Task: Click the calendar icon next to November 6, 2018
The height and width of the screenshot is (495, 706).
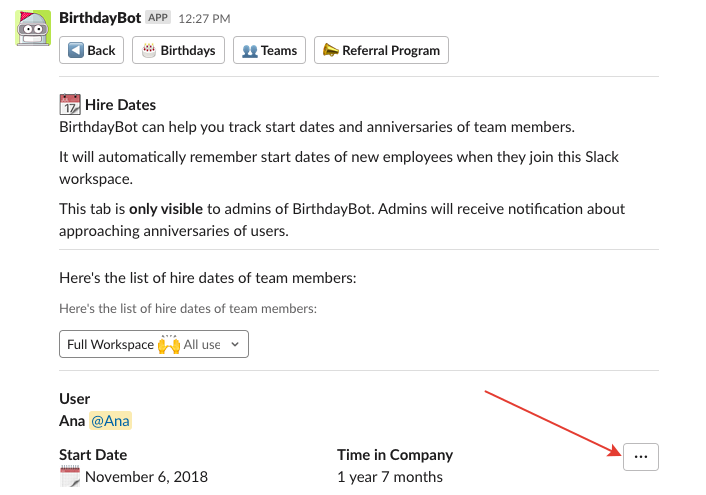Action: 70,476
